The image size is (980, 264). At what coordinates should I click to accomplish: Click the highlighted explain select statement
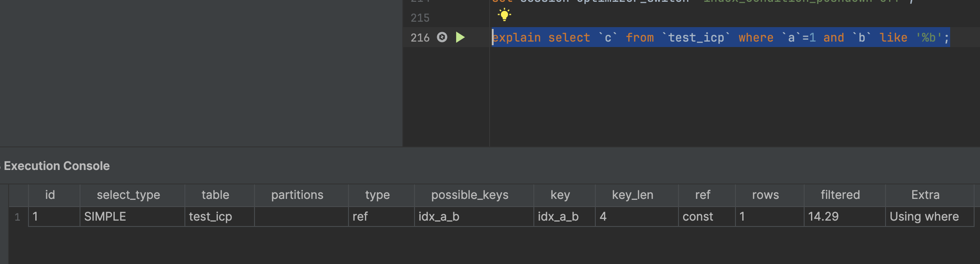click(721, 37)
